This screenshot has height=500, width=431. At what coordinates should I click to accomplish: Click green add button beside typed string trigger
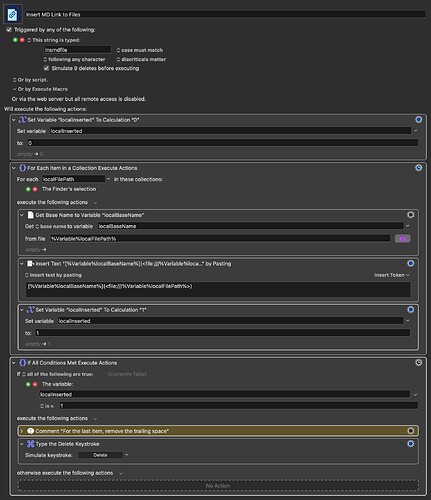[x=15, y=40]
